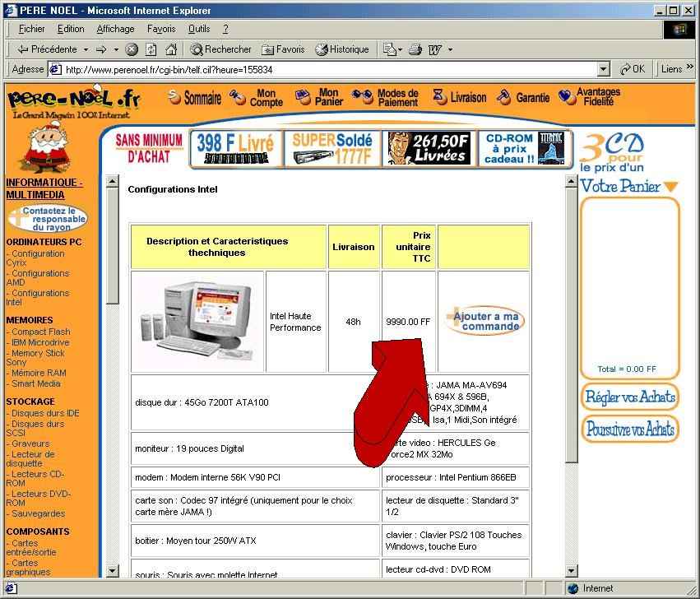Open the ? help menu
The image size is (700, 599).
point(226,29)
